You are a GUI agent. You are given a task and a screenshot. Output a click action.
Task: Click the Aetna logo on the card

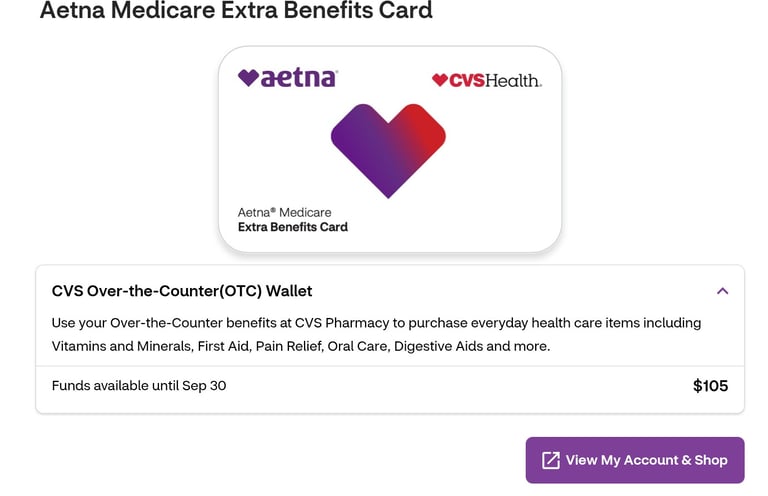(288, 78)
